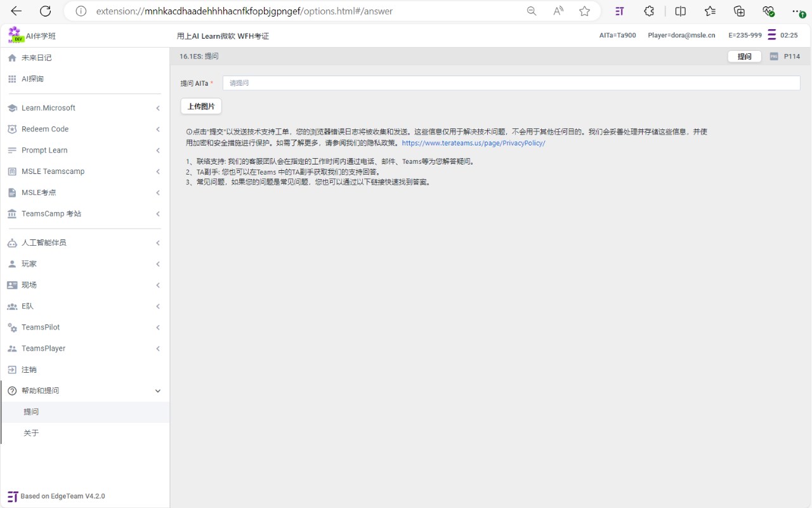Open the 帮助和提问 menu item
Image resolution: width=812 pixels, height=508 pixels.
click(85, 391)
